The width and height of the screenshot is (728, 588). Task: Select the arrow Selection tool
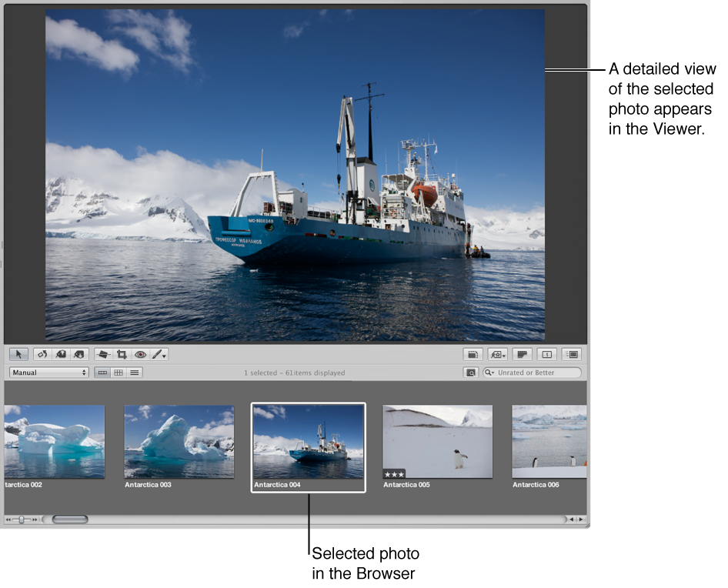pos(19,355)
